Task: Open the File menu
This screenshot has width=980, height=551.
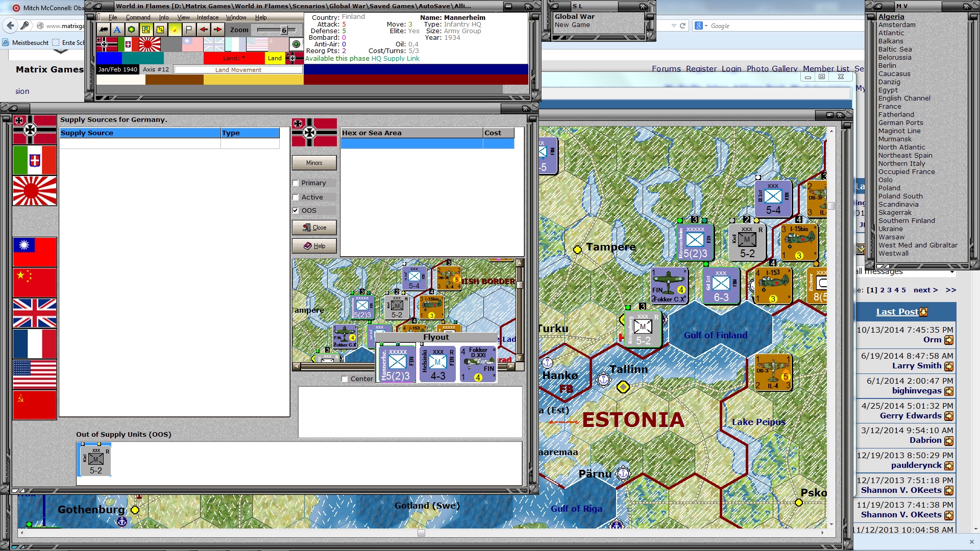Action: 113,17
